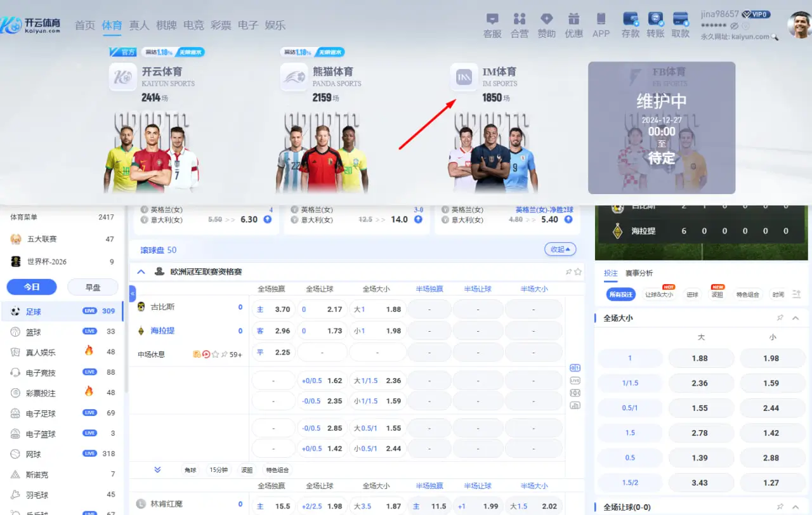Click the VIP0 badge
Image resolution: width=812 pixels, height=515 pixels.
pyautogui.click(x=756, y=14)
